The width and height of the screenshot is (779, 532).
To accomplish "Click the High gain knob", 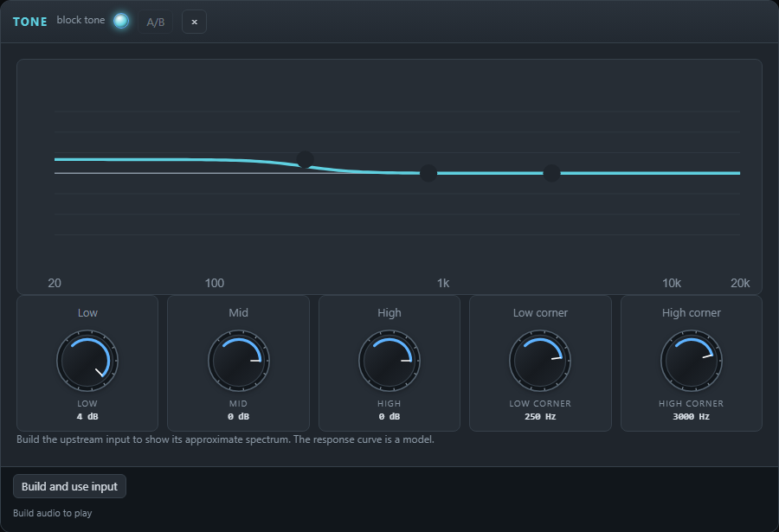I will tap(389, 361).
